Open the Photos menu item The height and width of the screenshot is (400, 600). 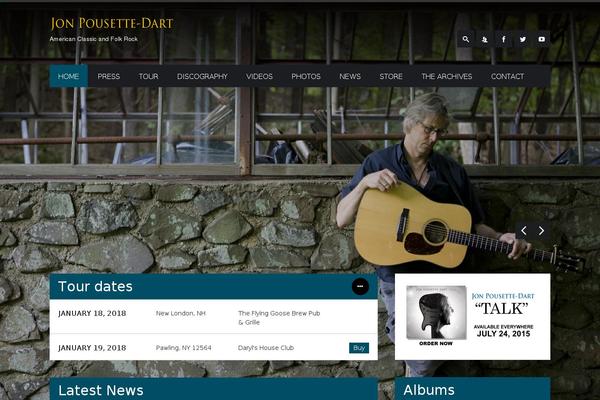coord(306,76)
